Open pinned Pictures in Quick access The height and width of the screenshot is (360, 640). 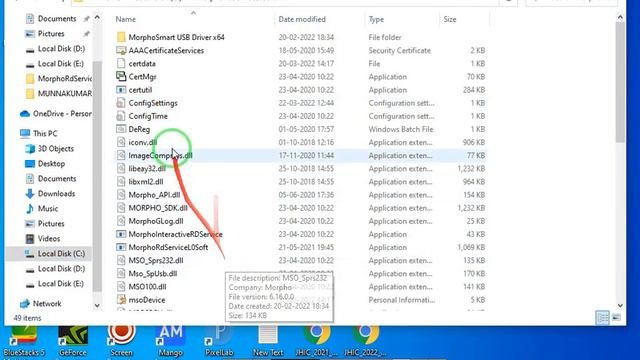pyautogui.click(x=51, y=33)
